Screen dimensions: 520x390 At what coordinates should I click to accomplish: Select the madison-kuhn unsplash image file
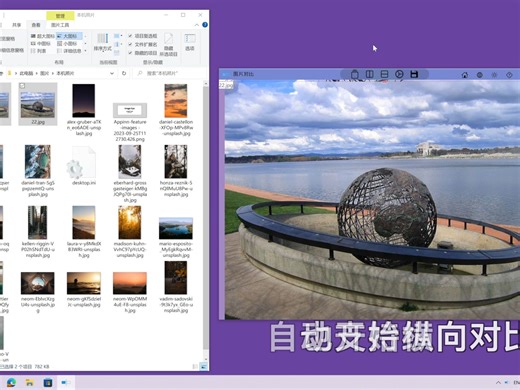(x=130, y=232)
